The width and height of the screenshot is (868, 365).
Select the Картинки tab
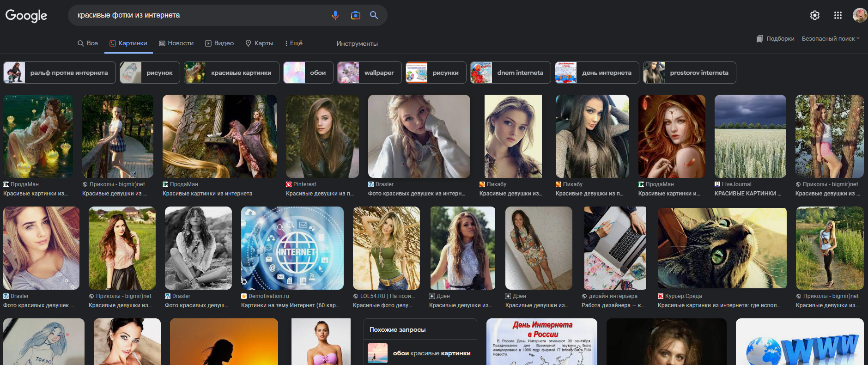[128, 43]
